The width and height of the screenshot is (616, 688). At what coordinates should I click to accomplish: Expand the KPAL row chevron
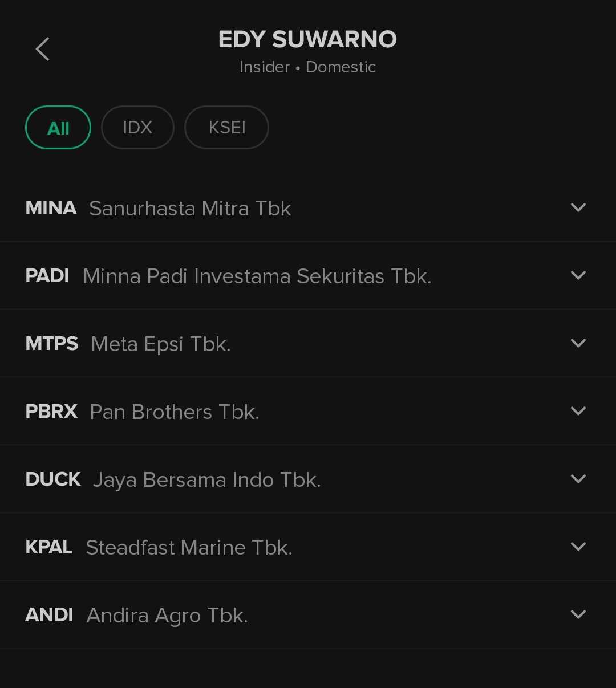tap(578, 547)
